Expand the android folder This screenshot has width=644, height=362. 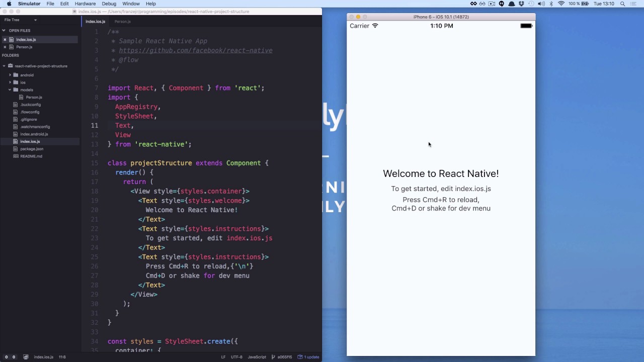pyautogui.click(x=10, y=75)
